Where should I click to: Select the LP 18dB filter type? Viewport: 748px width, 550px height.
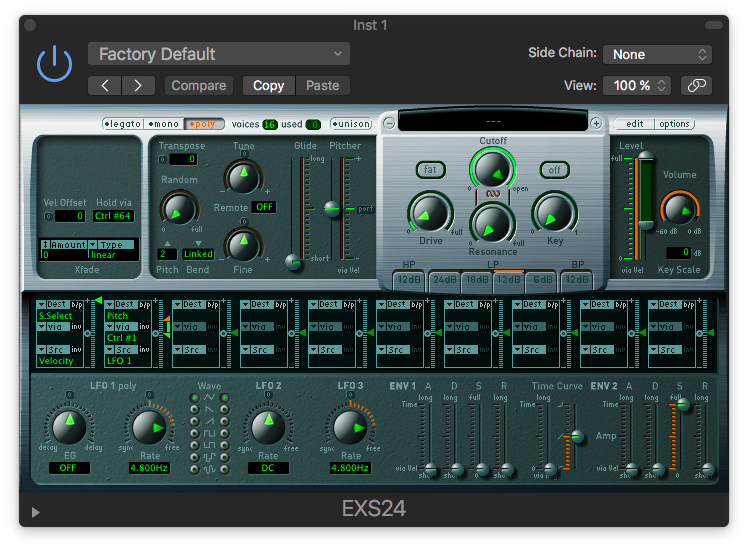click(477, 279)
